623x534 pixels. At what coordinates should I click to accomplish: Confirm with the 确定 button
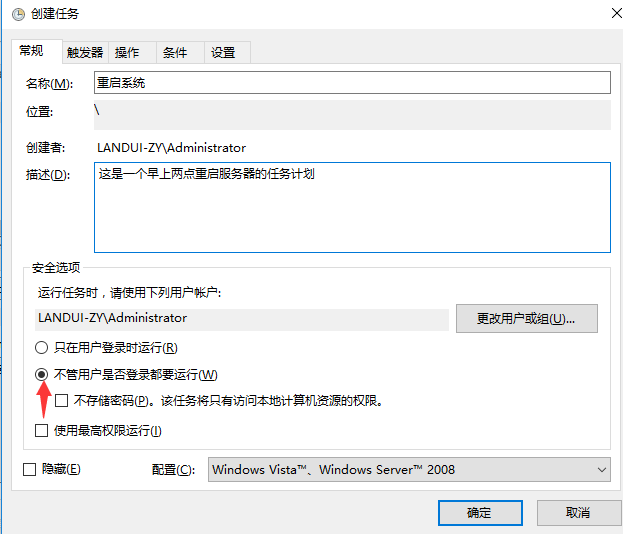(x=480, y=512)
